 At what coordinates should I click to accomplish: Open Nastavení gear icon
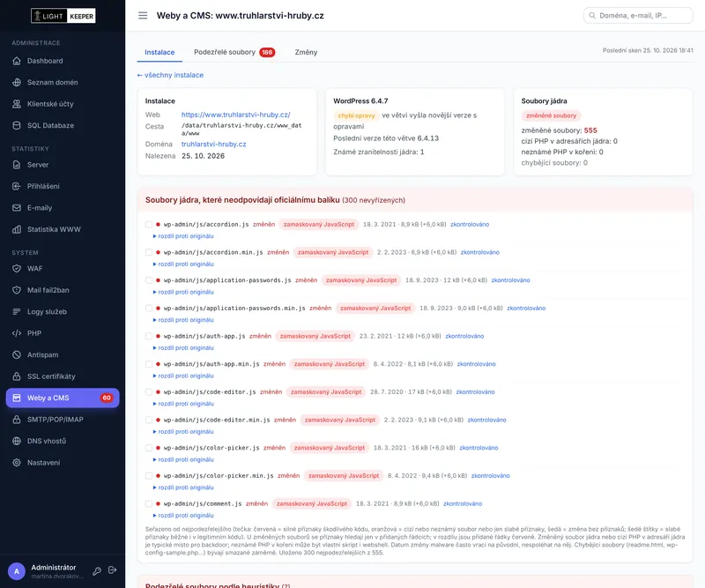pos(17,463)
